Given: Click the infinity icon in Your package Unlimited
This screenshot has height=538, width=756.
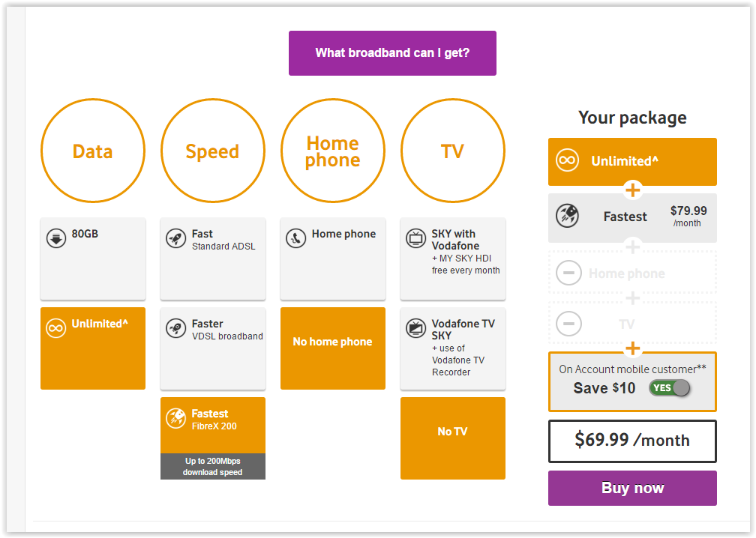Looking at the screenshot, I should (x=568, y=160).
